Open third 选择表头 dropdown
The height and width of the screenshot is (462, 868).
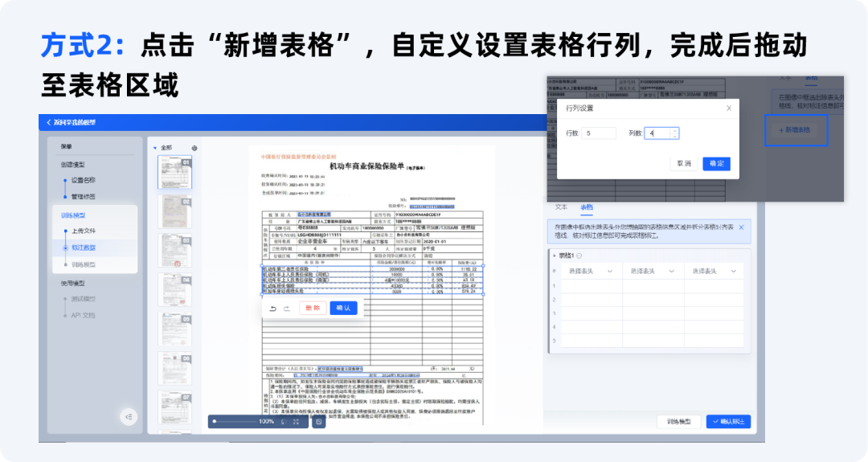tap(714, 271)
